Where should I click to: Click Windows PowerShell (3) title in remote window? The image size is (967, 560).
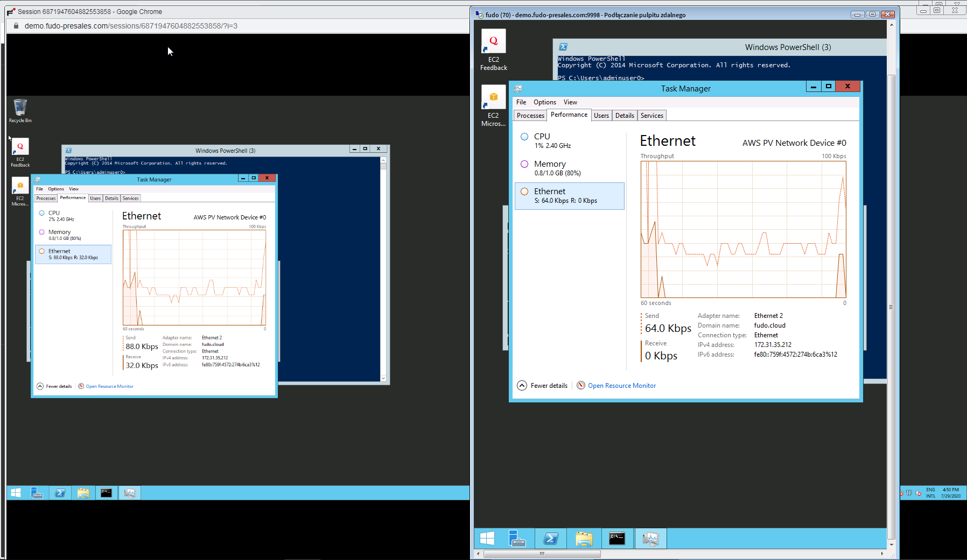788,47
